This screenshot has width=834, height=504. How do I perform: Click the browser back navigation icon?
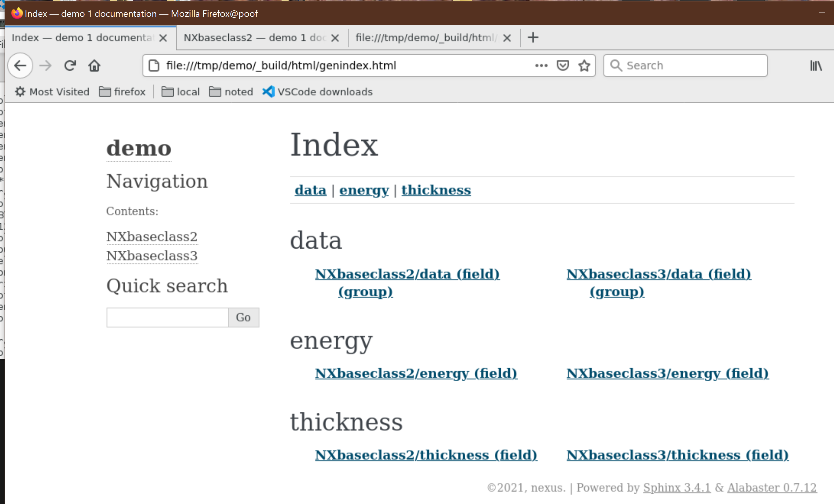pyautogui.click(x=20, y=65)
